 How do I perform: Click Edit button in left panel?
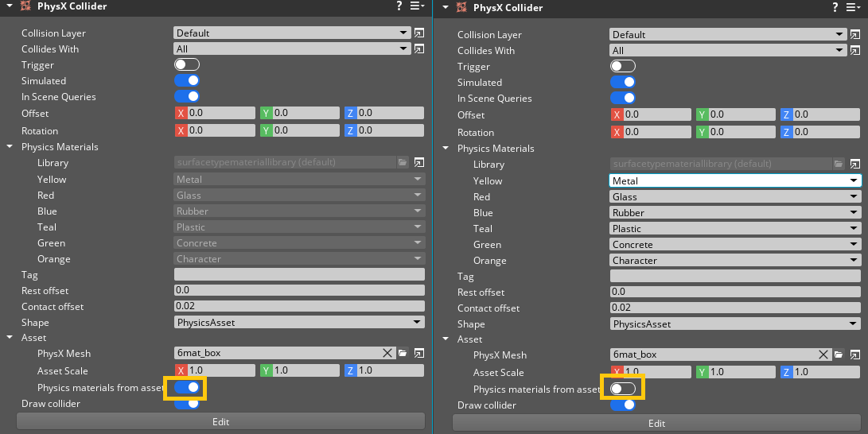pos(221,421)
